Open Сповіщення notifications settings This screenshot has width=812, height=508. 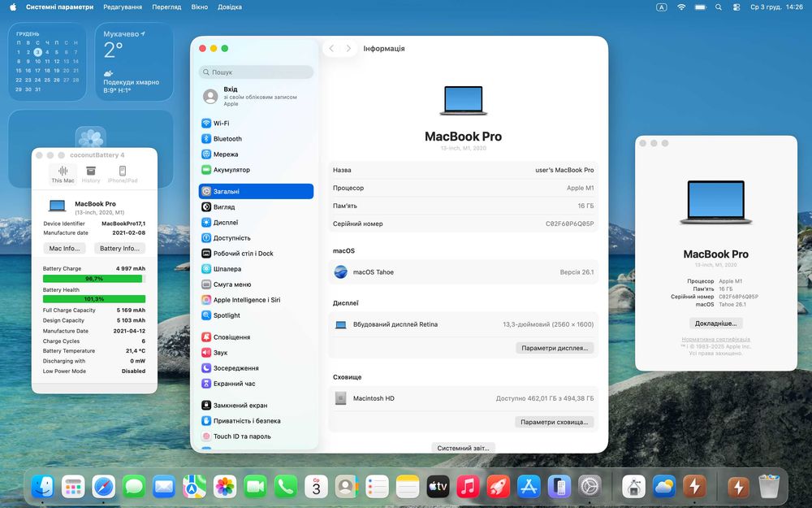click(x=256, y=337)
